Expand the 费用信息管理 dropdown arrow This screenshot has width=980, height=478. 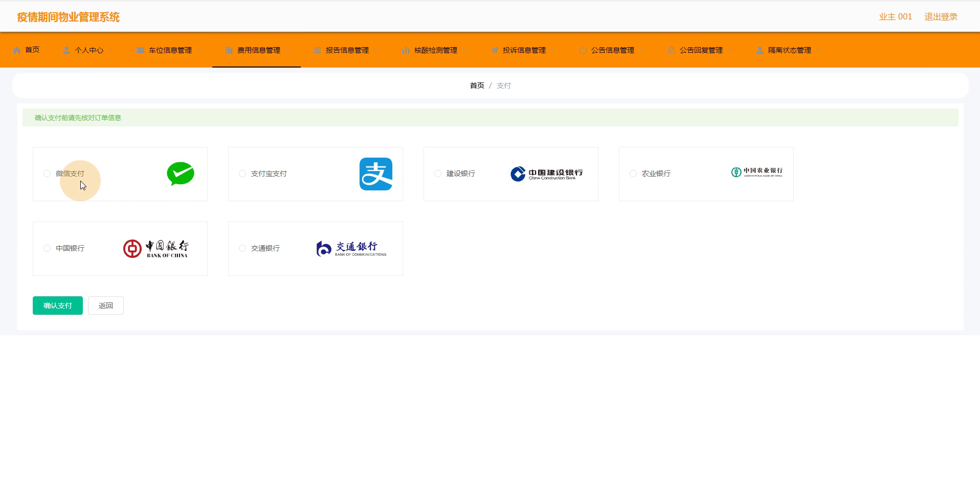288,50
